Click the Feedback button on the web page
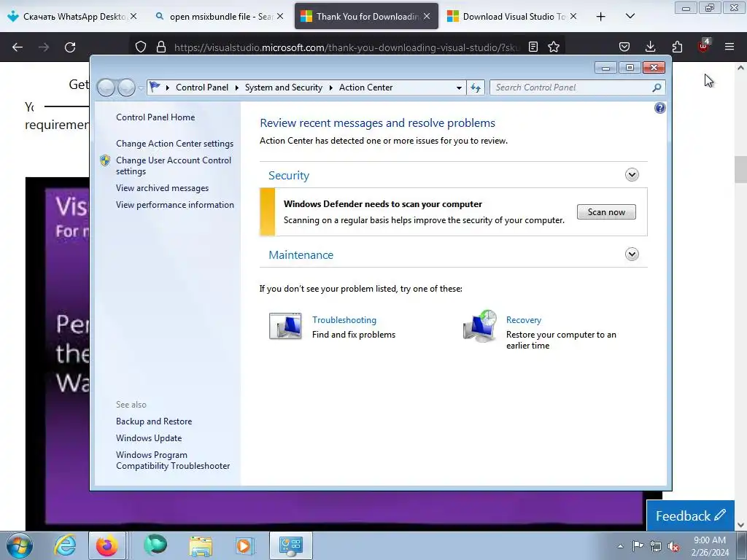The image size is (747, 560). [690, 516]
